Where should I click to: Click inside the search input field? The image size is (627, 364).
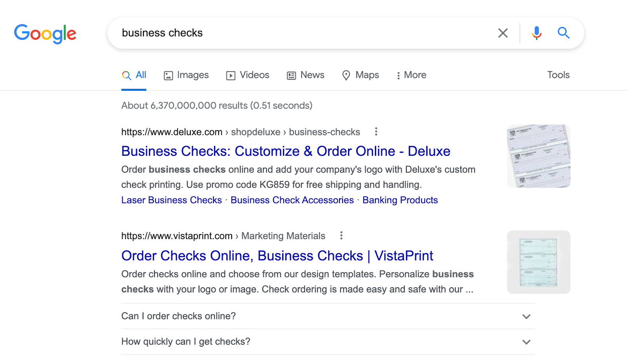click(x=274, y=33)
